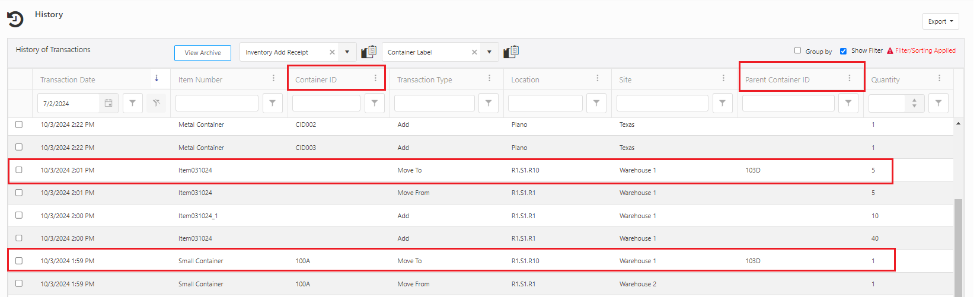Click the filter icon for Transaction Date

tap(132, 103)
